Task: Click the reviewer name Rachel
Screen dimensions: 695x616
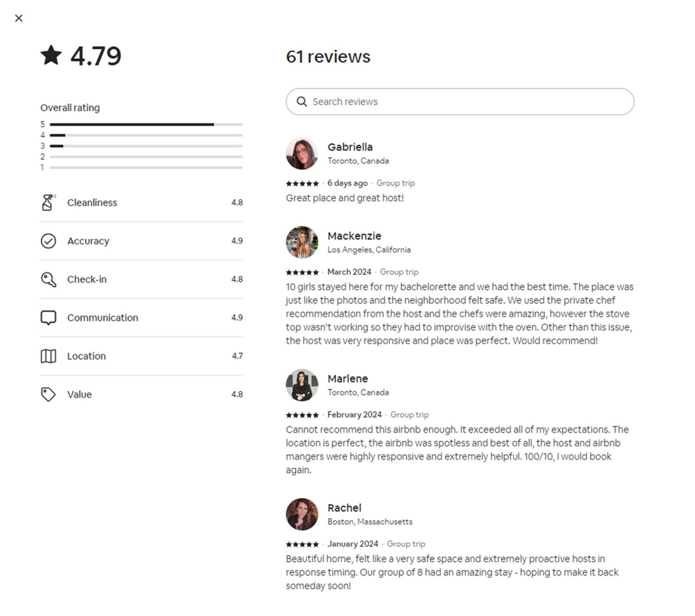Action: (344, 508)
